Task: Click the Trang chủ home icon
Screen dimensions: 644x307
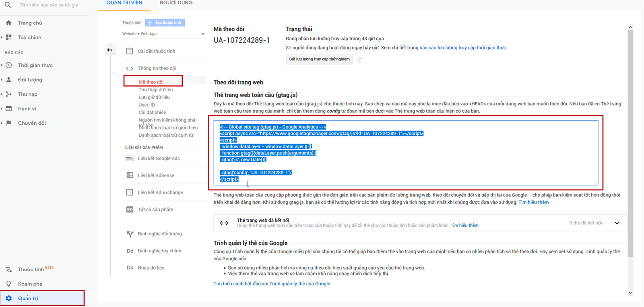Action: point(9,23)
